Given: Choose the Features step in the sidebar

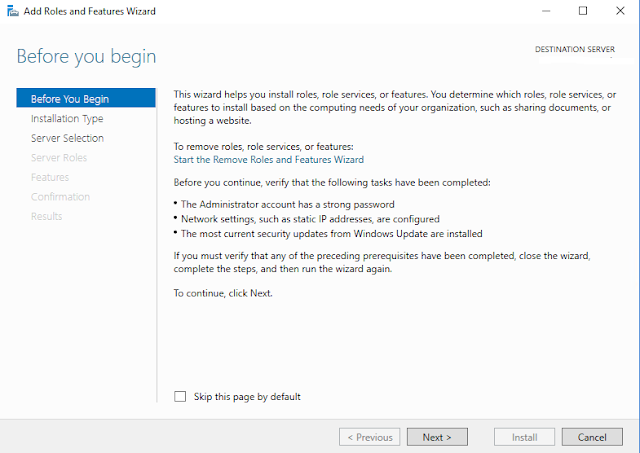Looking at the screenshot, I should pyautogui.click(x=50, y=177).
